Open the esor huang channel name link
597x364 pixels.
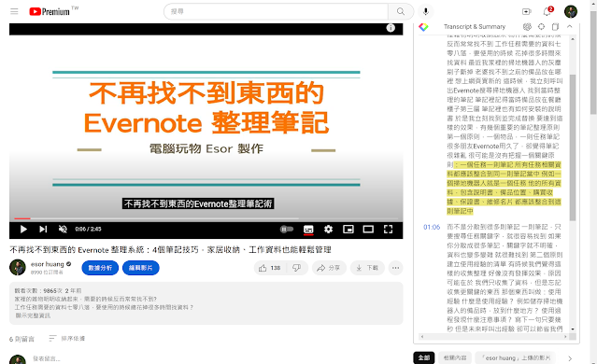48,264
